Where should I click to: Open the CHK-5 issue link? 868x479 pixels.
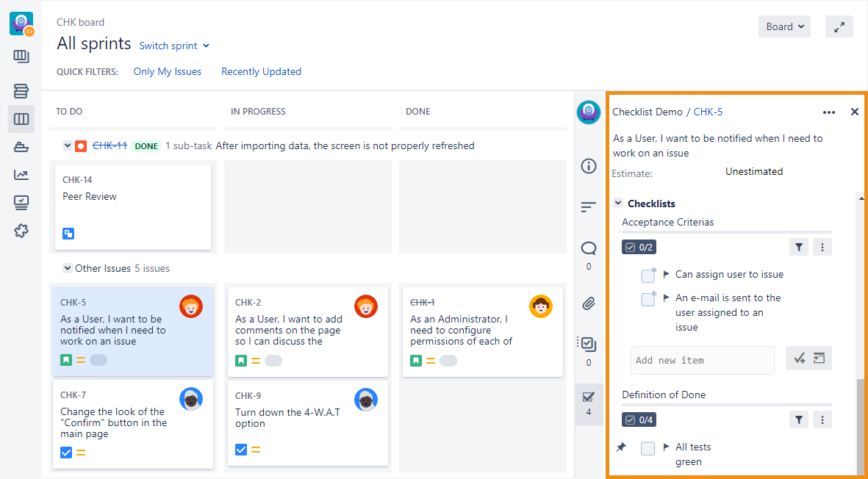tap(708, 112)
